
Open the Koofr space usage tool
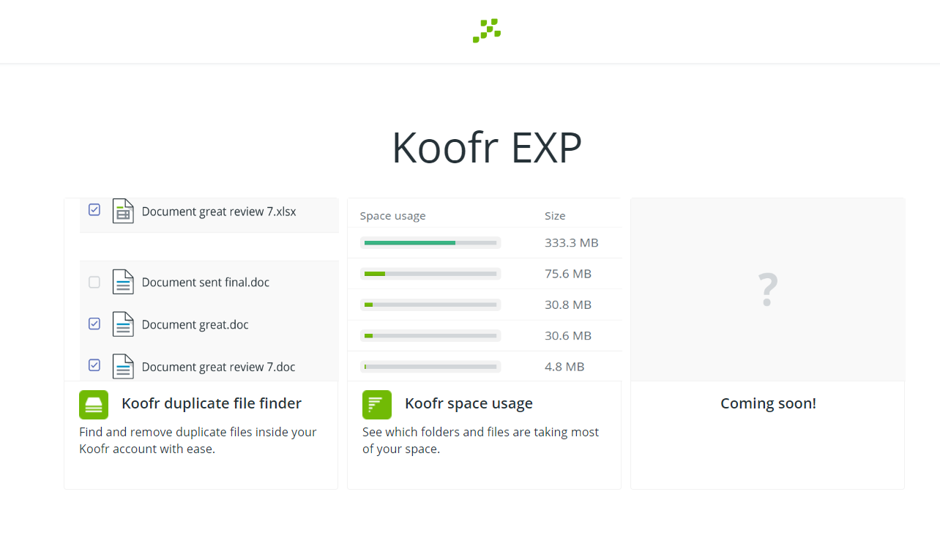point(469,403)
